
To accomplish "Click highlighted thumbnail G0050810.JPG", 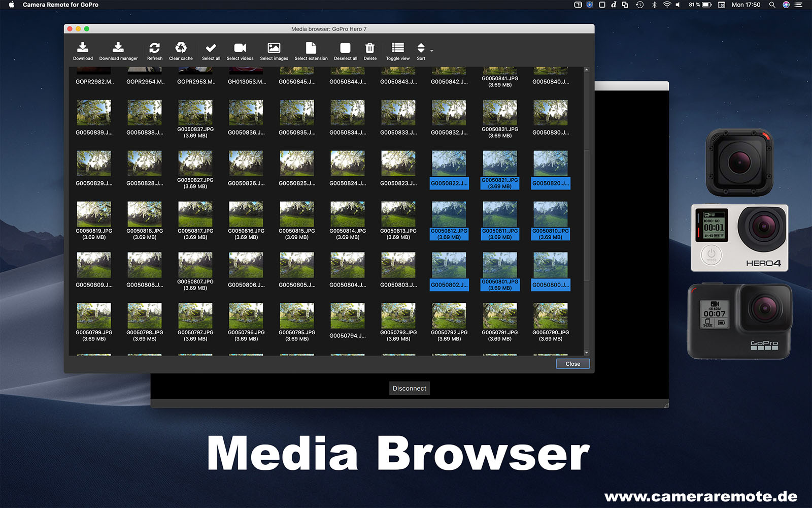I will [x=551, y=214].
